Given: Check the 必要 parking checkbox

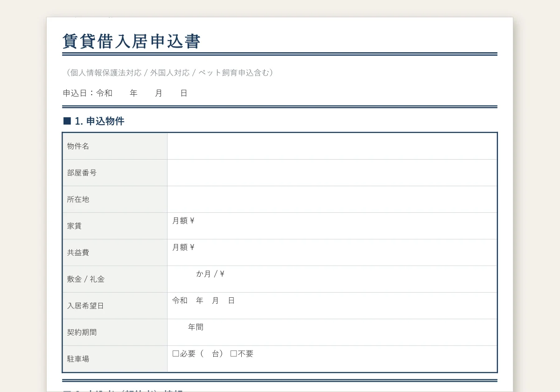Looking at the screenshot, I should [x=176, y=354].
